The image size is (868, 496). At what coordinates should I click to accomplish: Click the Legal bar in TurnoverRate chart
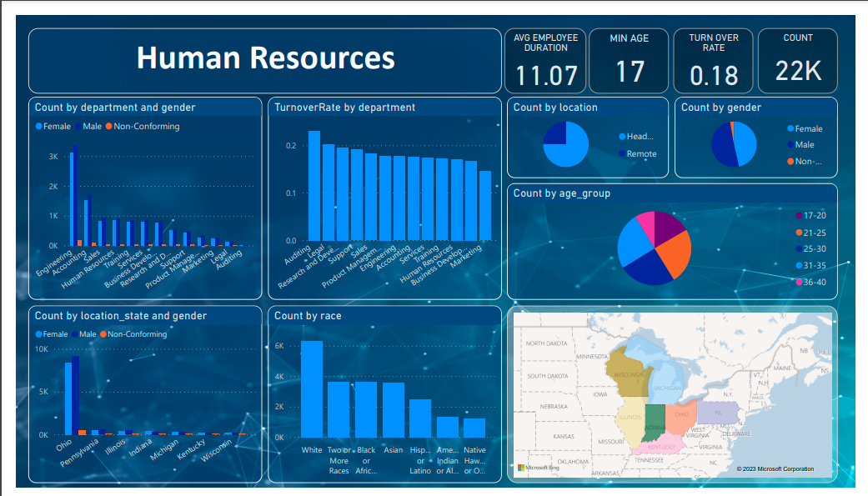pos(329,193)
